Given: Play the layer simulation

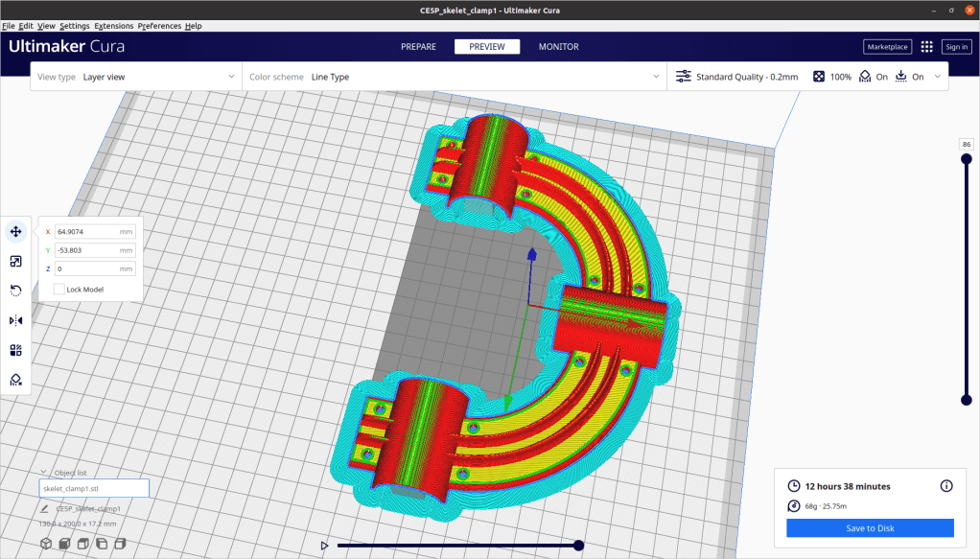Looking at the screenshot, I should pos(325,546).
